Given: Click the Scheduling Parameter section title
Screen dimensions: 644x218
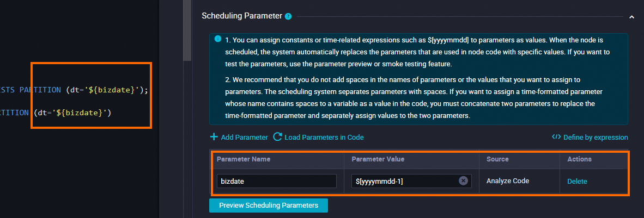Looking at the screenshot, I should pos(242,16).
